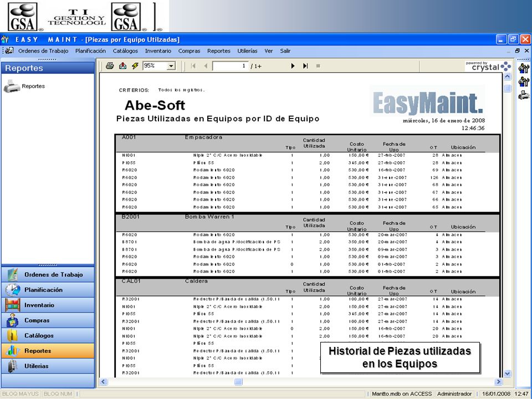Click the horizontal scrollbar thumb
The image size is (532, 399).
pyautogui.click(x=238, y=382)
